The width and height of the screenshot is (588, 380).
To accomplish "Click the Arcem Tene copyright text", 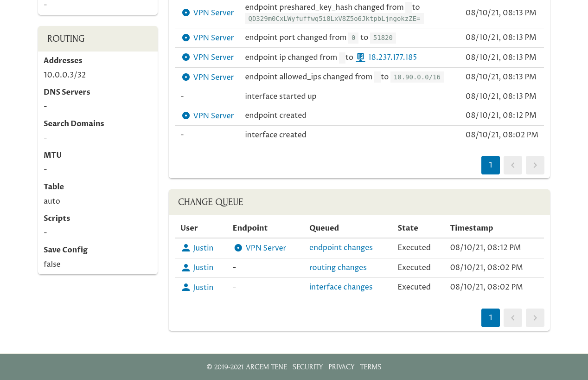I will pyautogui.click(x=247, y=367).
